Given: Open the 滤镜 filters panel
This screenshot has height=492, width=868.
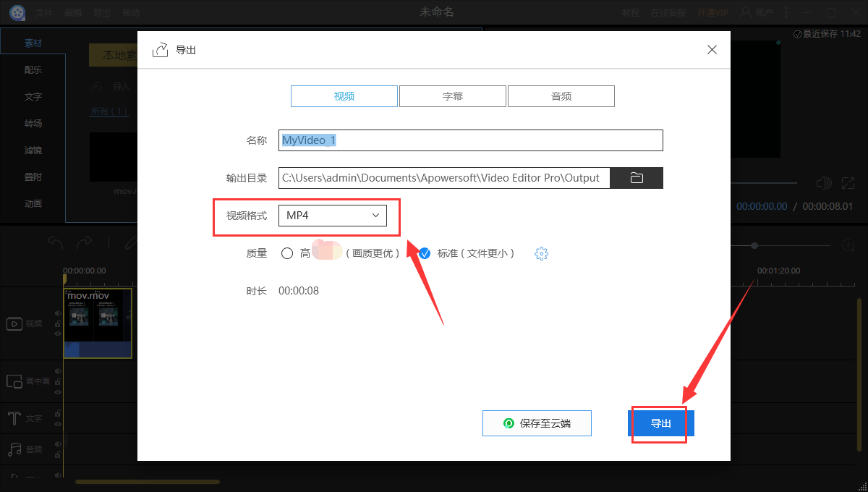Looking at the screenshot, I should (x=33, y=150).
